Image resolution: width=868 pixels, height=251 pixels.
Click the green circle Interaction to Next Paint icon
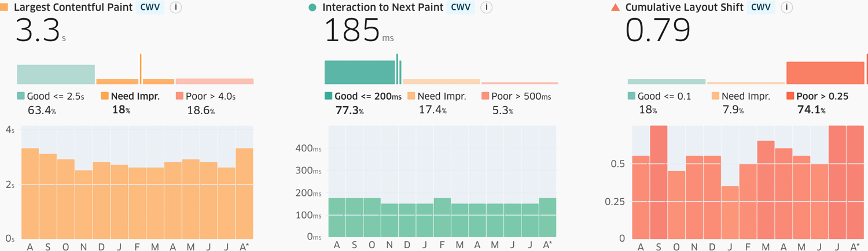(x=313, y=8)
